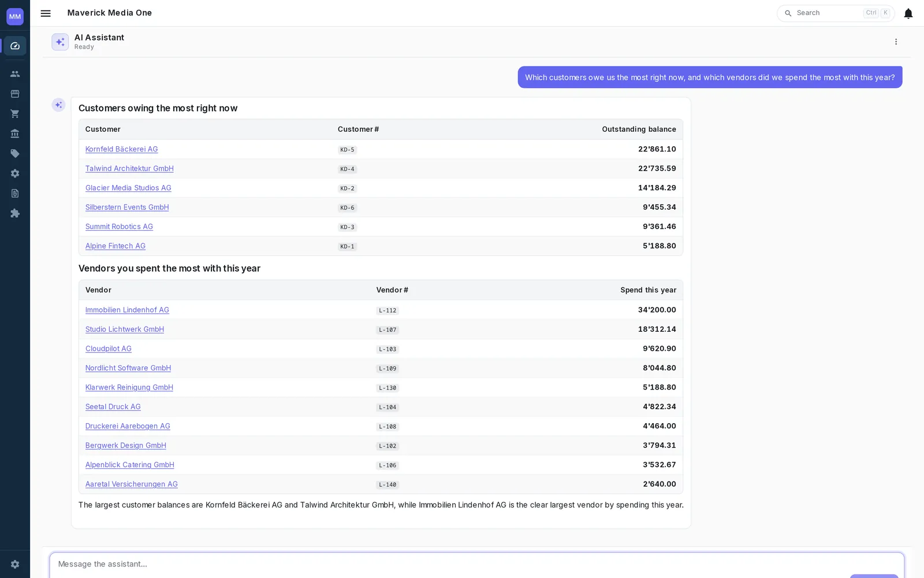The width and height of the screenshot is (924, 578).
Task: Click the 34'200.00 spend value
Action: pyautogui.click(x=657, y=310)
